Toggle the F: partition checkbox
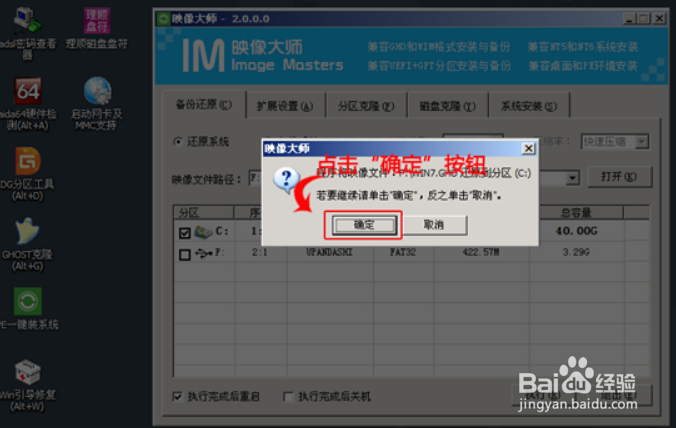The width and height of the screenshot is (676, 428). pos(185,255)
